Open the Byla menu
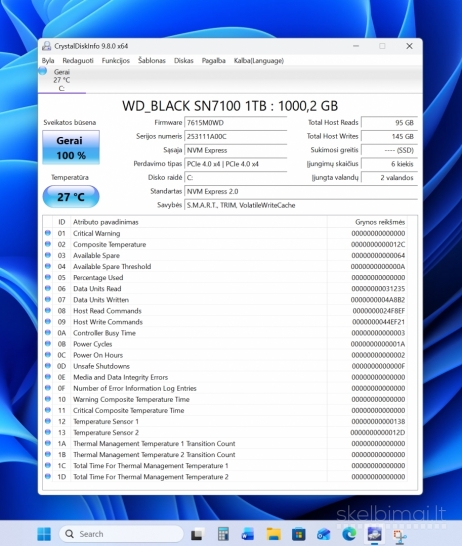The height and width of the screenshot is (546, 462). click(48, 61)
